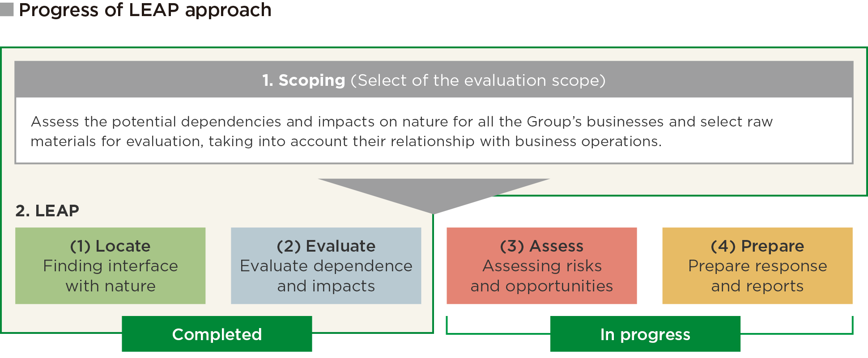Select the yellow (4) Prepare box

[757, 266]
